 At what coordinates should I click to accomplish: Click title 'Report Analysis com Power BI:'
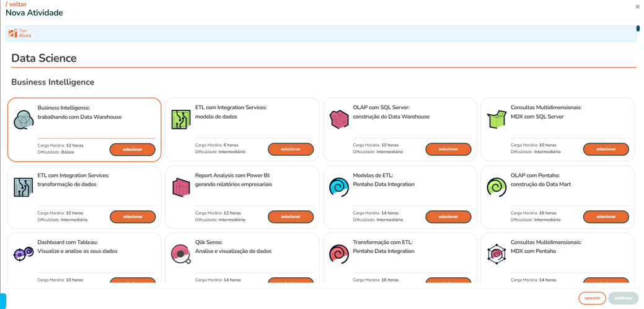232,175
